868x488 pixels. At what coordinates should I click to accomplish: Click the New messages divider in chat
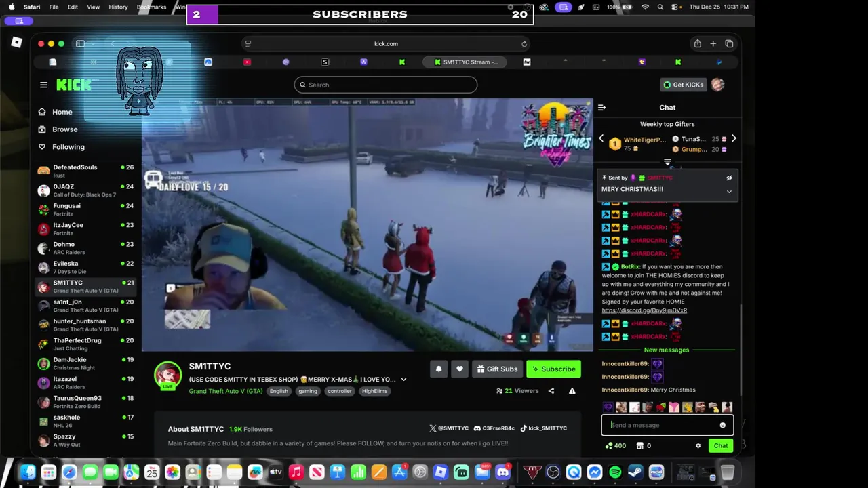click(x=667, y=350)
